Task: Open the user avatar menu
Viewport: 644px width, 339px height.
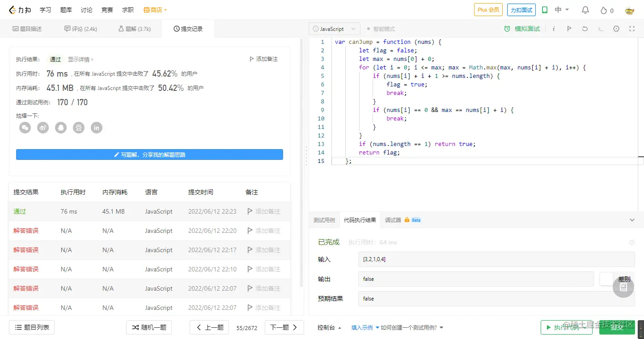Action: coord(630,10)
